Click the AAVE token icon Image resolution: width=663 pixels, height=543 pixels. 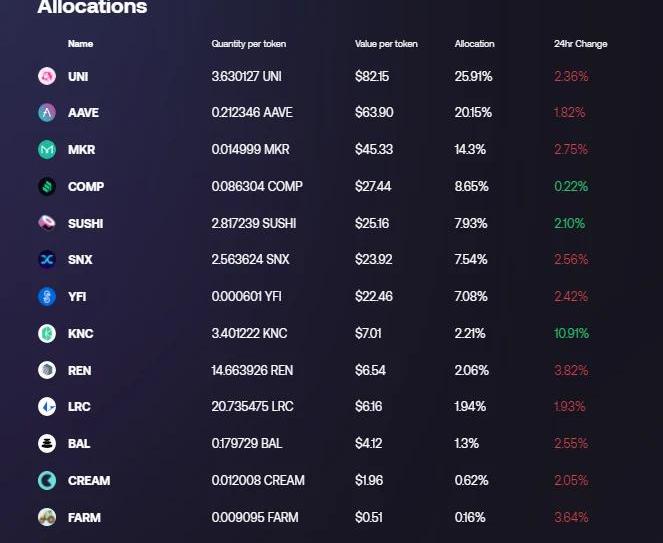(47, 113)
